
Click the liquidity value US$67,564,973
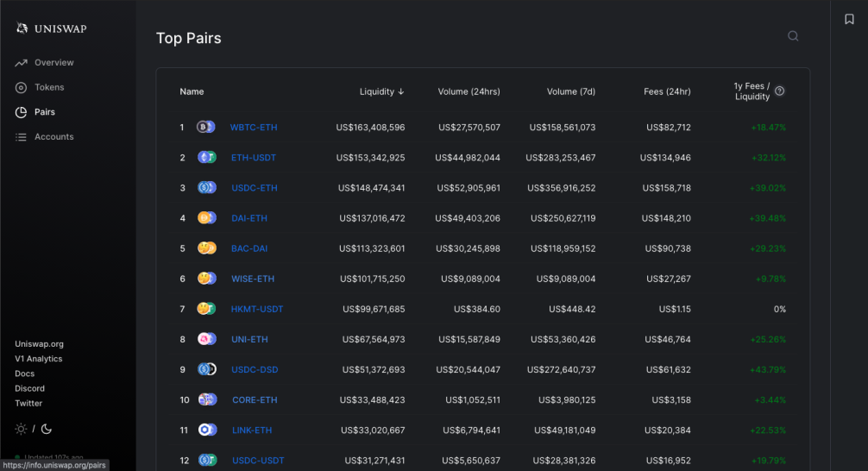click(x=374, y=339)
